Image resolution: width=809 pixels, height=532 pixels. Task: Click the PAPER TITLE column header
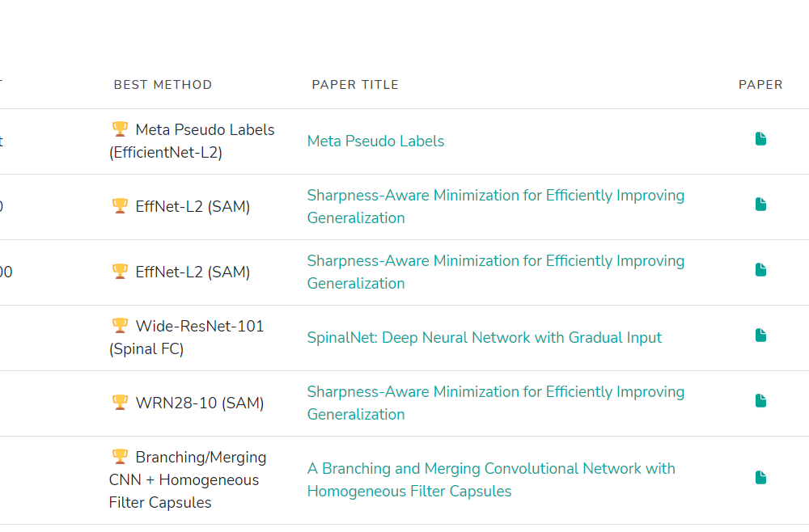[355, 85]
